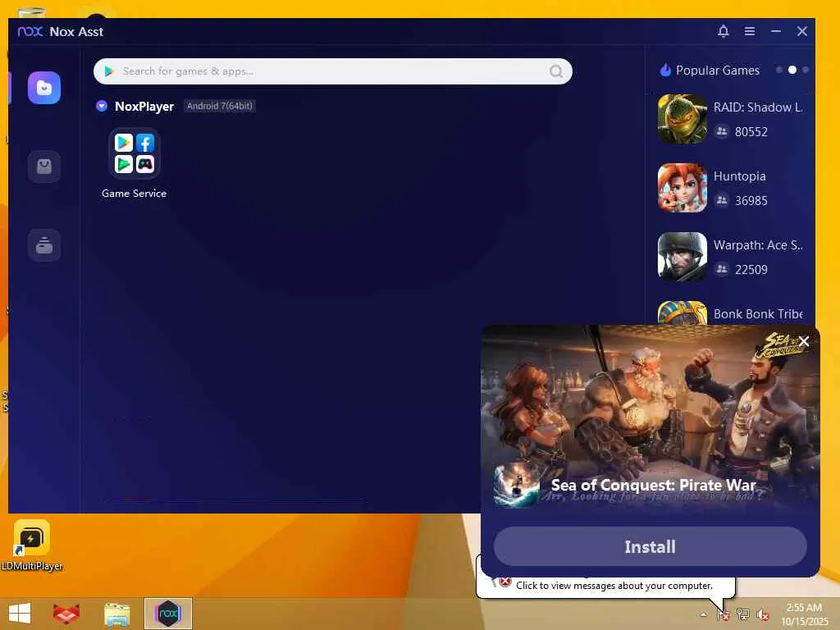840x630 pixels.
Task: Open the notifications bell in Nox Asst
Action: pos(724,32)
